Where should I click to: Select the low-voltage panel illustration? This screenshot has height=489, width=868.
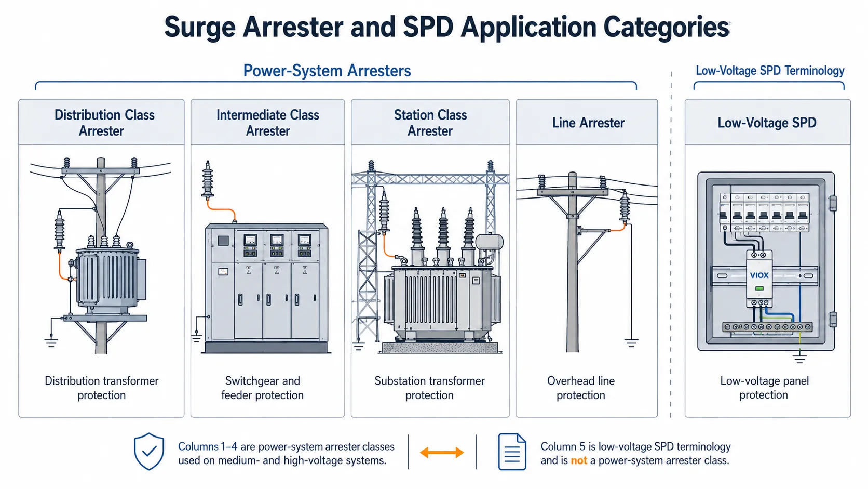(x=767, y=262)
